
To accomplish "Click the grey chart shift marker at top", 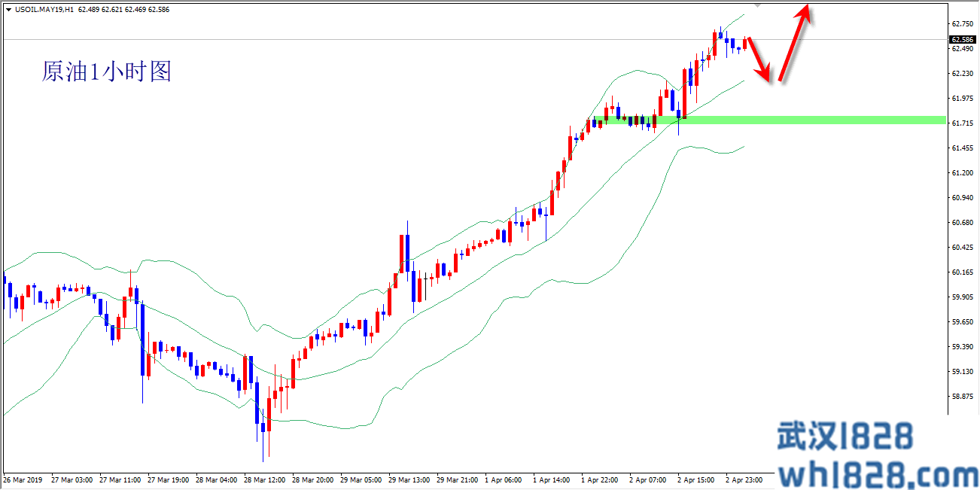I will pos(759,4).
